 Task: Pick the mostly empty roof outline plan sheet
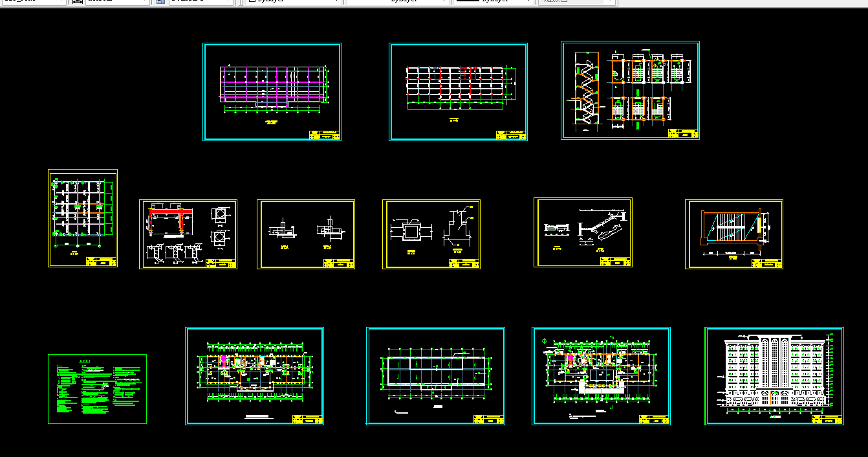(x=436, y=376)
